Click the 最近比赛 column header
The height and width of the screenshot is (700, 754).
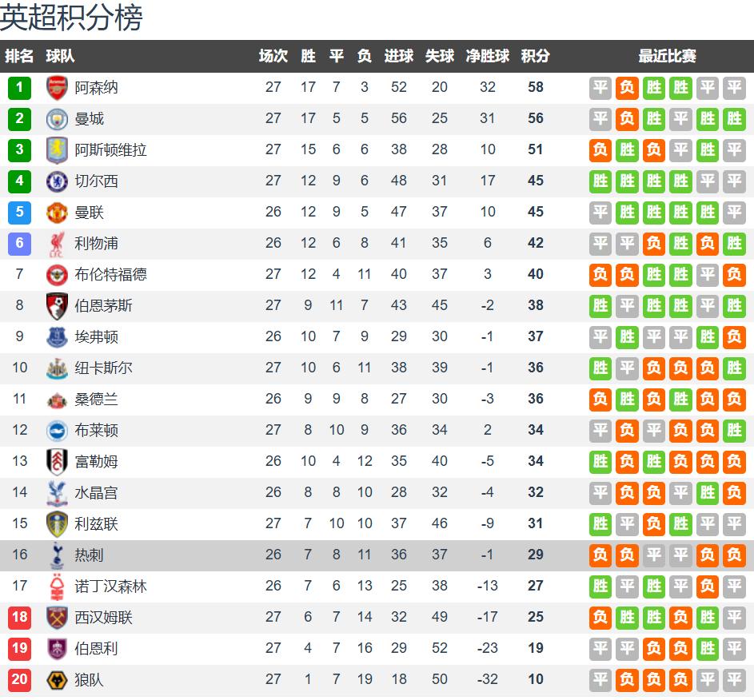click(667, 56)
